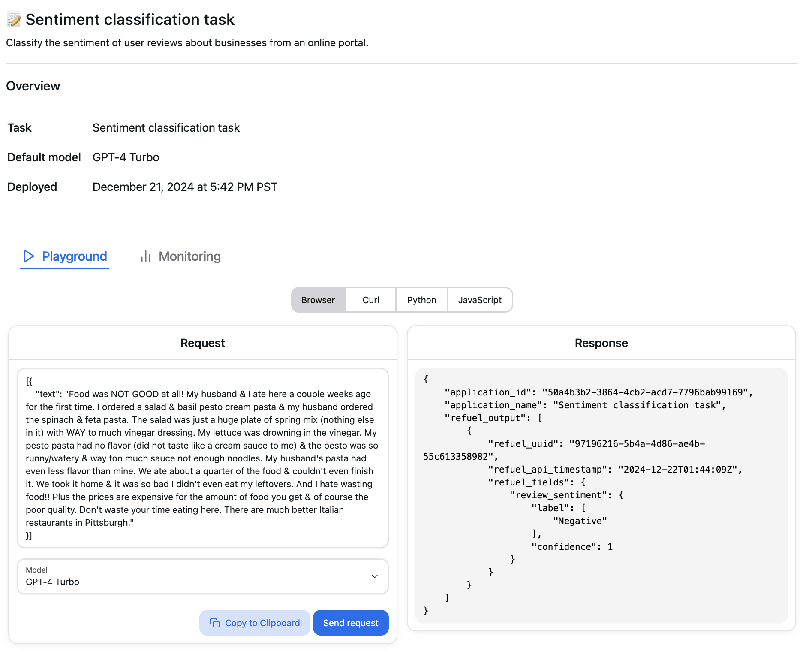Screen dimensions: 812x651
Task: Collapse the Model selection list
Action: (374, 576)
